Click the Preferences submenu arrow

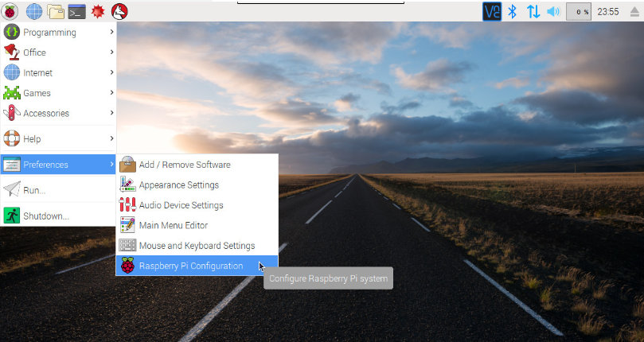click(x=111, y=164)
